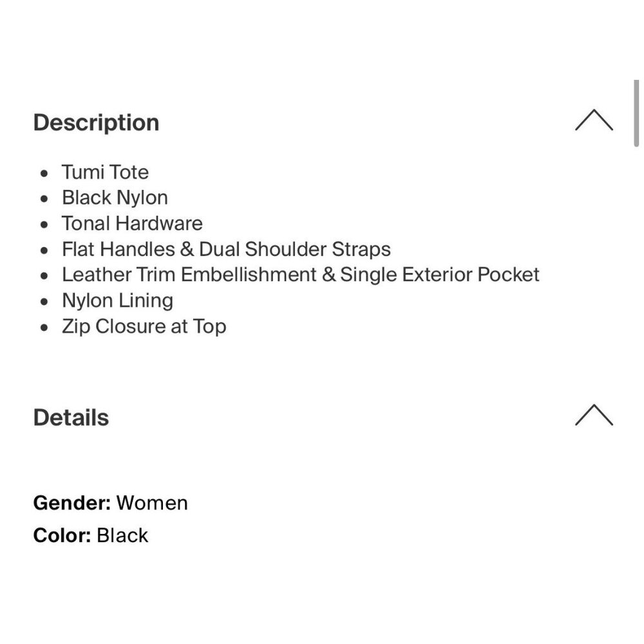The width and height of the screenshot is (644, 644).
Task: Click the Description heading
Action: (x=96, y=122)
